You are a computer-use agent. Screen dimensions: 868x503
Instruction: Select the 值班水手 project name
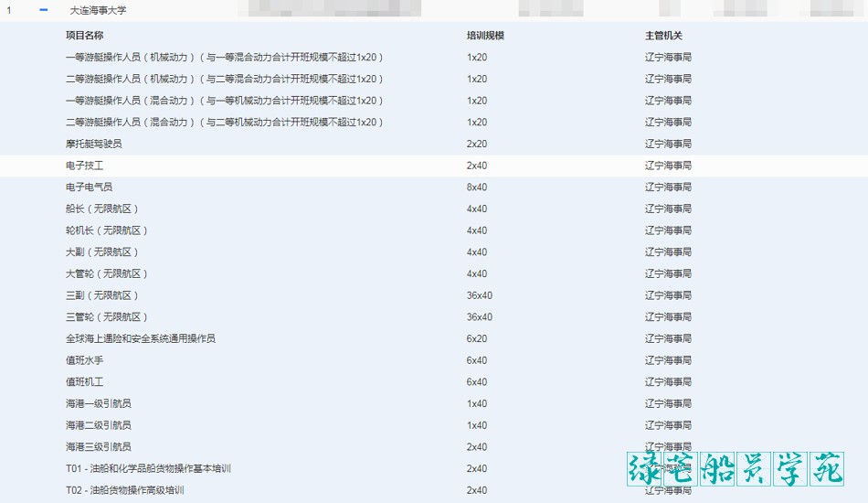[x=85, y=360]
